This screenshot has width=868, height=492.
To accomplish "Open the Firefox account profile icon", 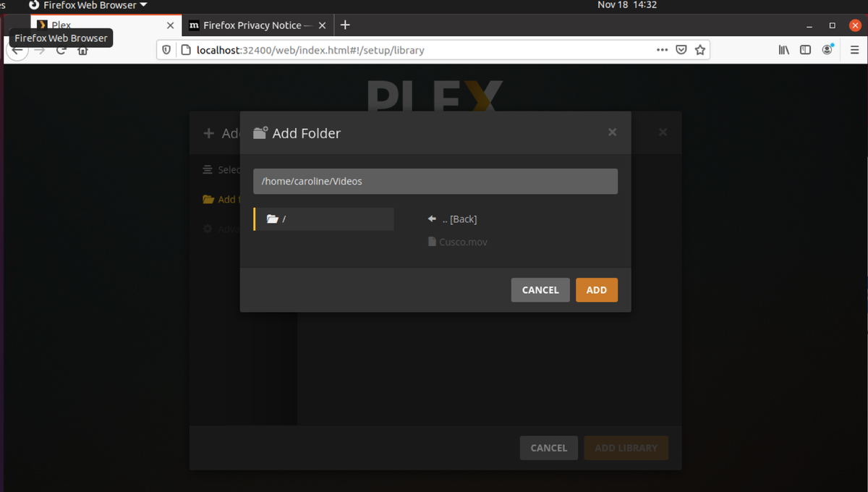I will coord(828,49).
